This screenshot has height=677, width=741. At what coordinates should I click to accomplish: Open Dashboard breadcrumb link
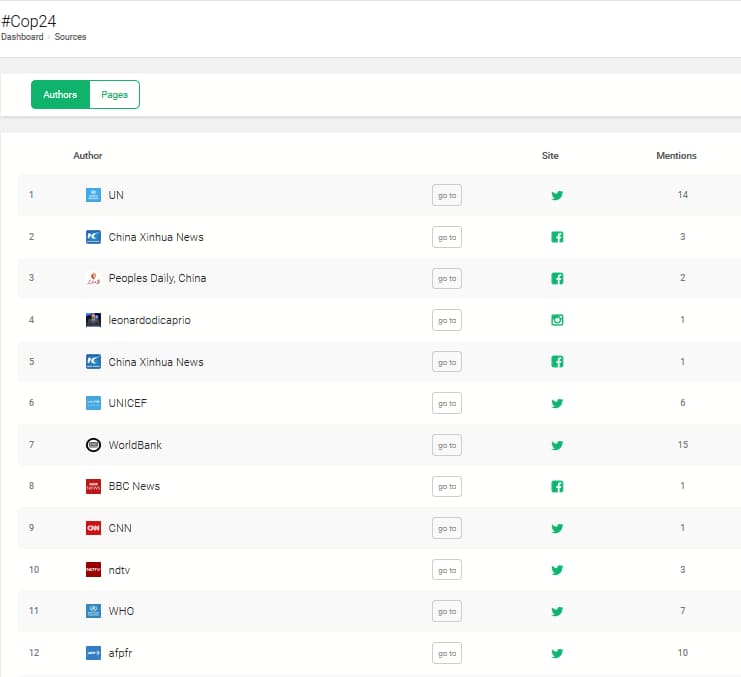[22, 37]
